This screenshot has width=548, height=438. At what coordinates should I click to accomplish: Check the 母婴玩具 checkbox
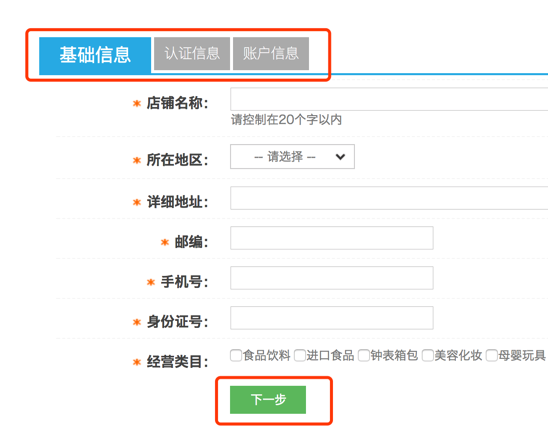492,356
